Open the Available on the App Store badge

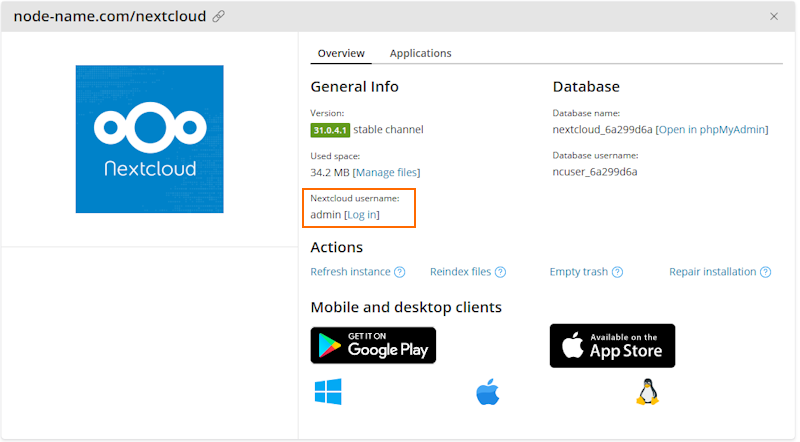click(x=612, y=346)
